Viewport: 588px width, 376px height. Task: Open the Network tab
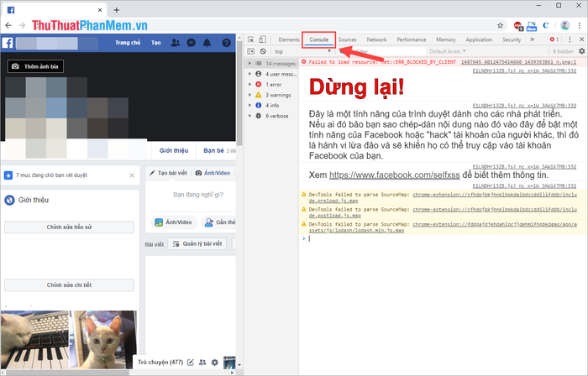click(376, 39)
